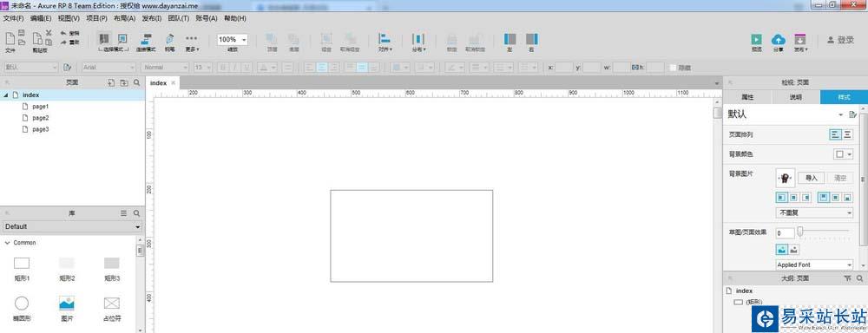Click the add folder icon in Pages panel

coord(124,82)
